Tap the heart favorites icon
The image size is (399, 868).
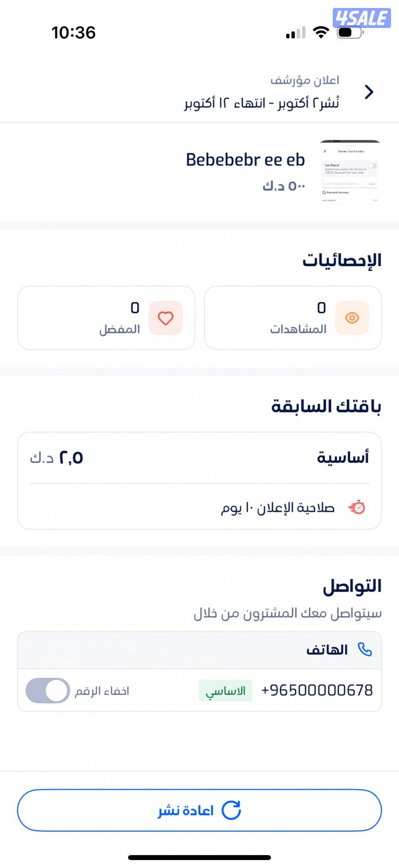(166, 318)
